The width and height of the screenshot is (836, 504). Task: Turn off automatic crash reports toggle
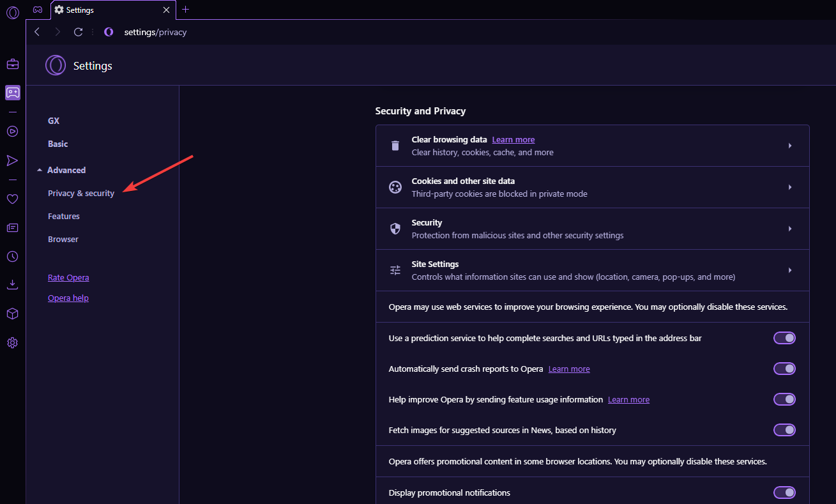click(x=784, y=369)
